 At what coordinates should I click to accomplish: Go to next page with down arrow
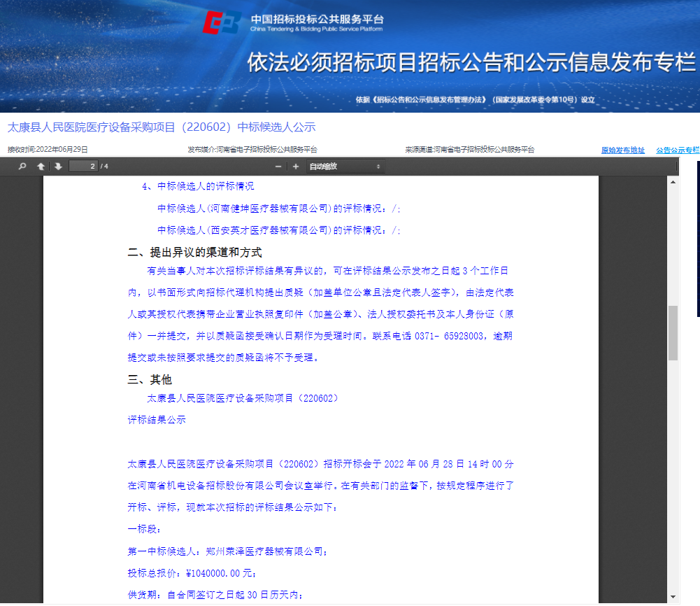58,167
